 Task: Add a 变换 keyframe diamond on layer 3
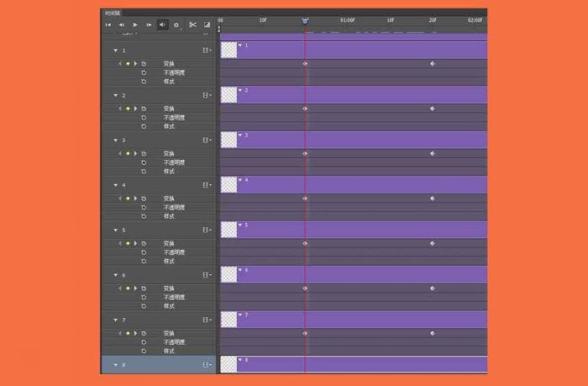coord(128,153)
